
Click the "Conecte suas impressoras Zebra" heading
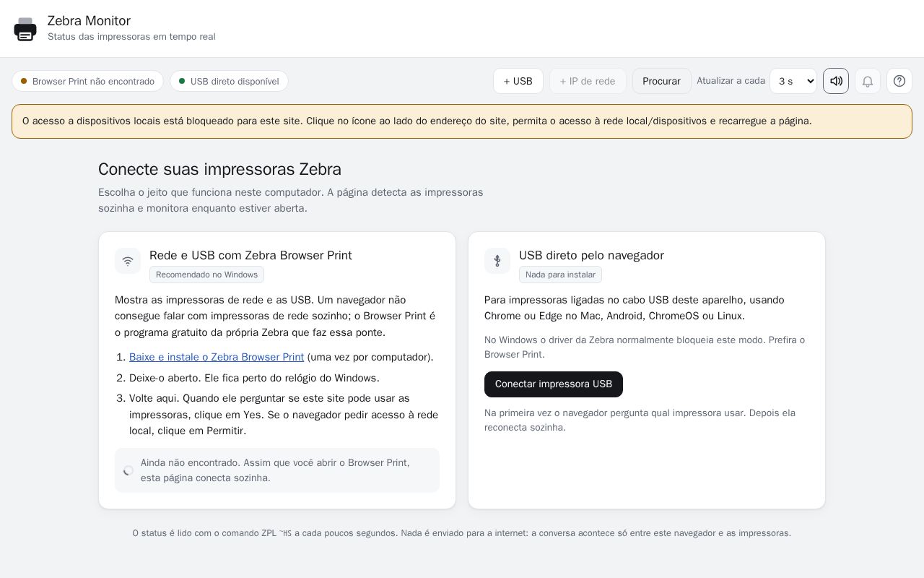tap(219, 169)
